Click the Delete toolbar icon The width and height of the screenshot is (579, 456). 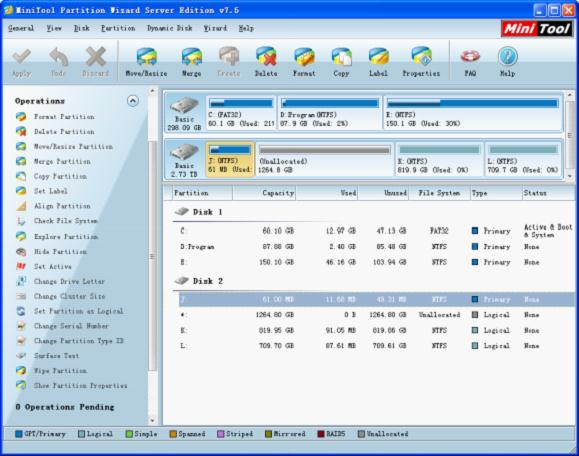point(266,56)
